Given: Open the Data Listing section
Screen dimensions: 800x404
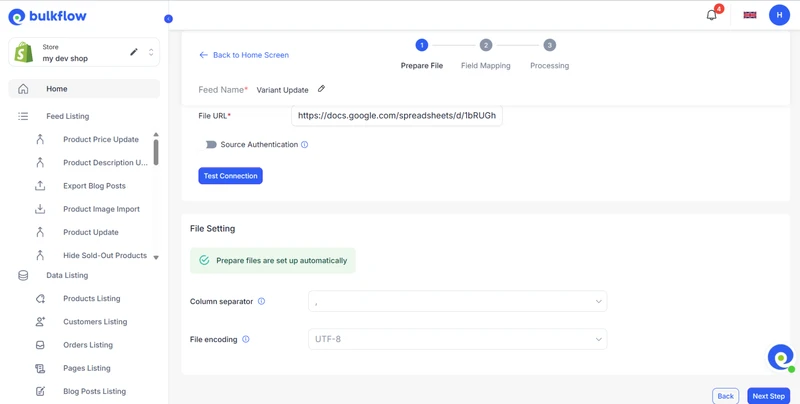Looking at the screenshot, I should click(67, 275).
